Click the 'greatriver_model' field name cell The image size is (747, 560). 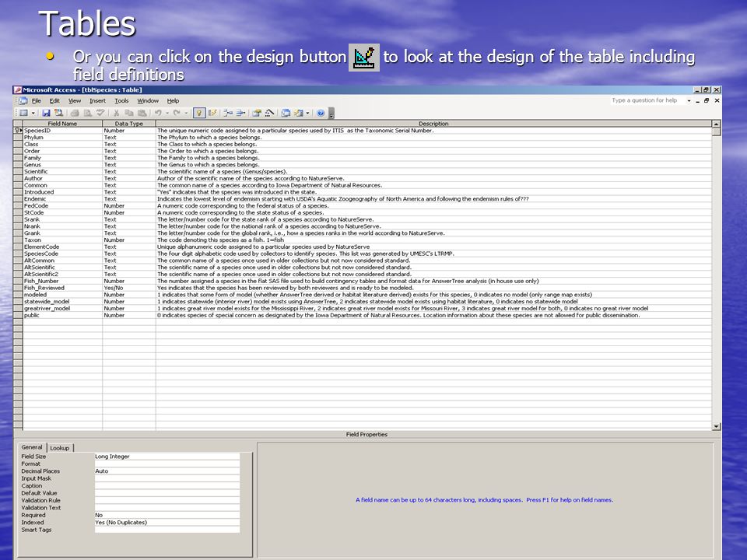[x=62, y=308]
